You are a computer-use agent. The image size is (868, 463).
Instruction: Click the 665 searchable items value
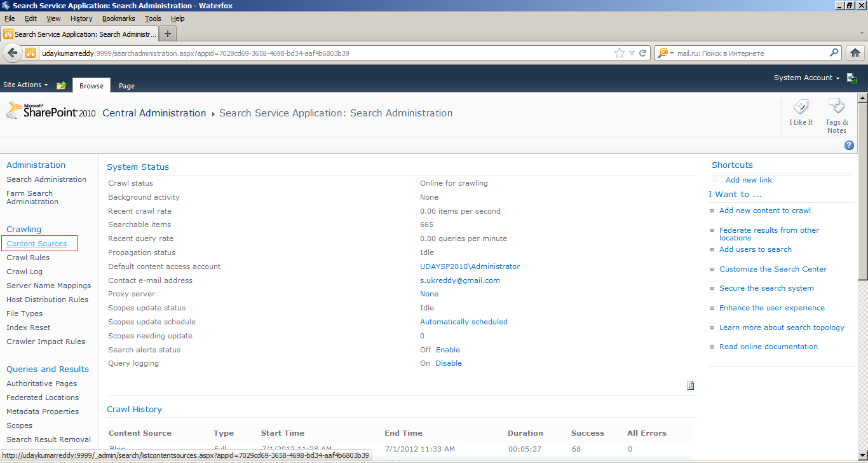pos(427,225)
